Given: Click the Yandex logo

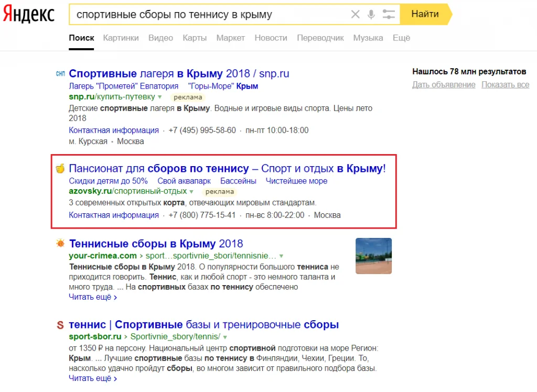Looking at the screenshot, I should pyautogui.click(x=29, y=15).
